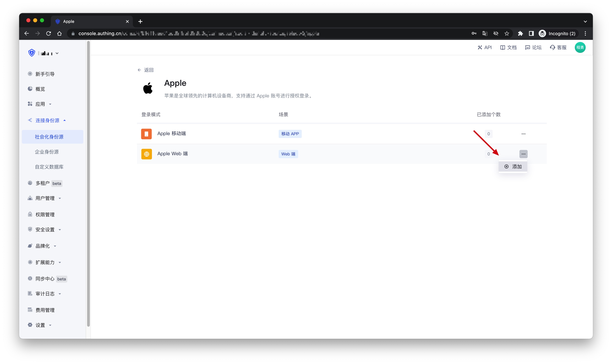The width and height of the screenshot is (612, 364).
Task: Collapse the 连接身份源 sidebar section
Action: pyautogui.click(x=47, y=120)
